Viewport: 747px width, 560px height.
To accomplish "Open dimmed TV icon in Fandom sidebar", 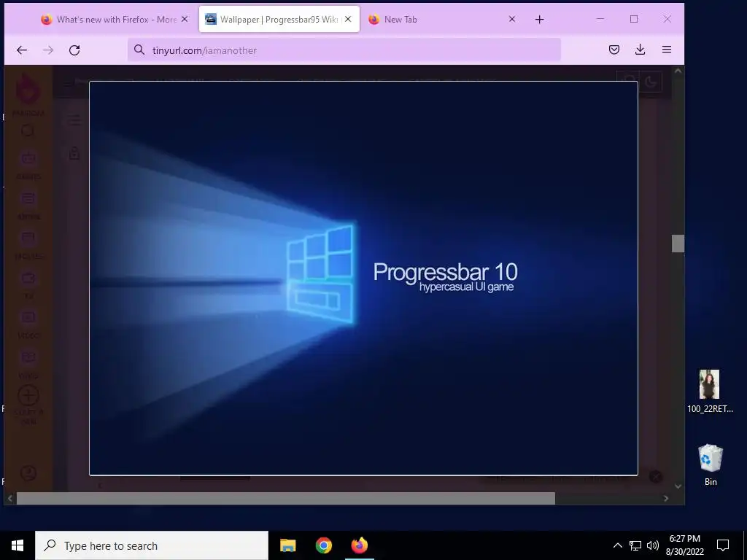I will [28, 278].
